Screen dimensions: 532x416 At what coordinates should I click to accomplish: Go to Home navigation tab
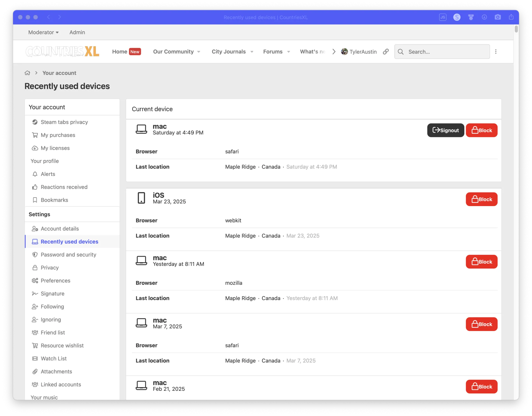tap(126, 52)
